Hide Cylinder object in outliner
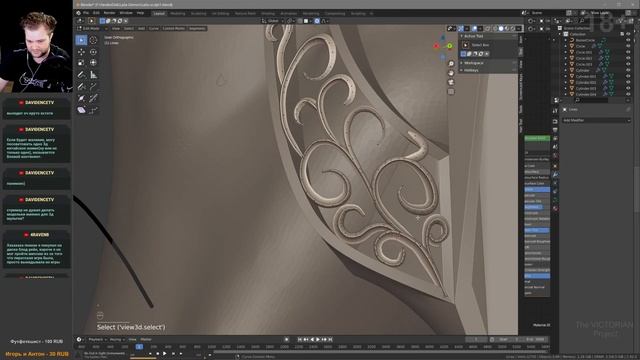The image size is (640, 360). tap(628, 70)
